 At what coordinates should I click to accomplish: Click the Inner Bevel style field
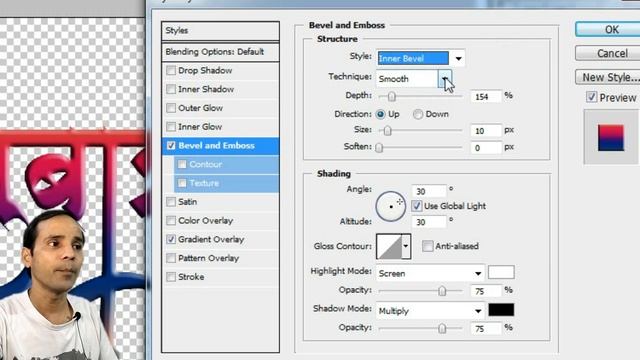(413, 58)
